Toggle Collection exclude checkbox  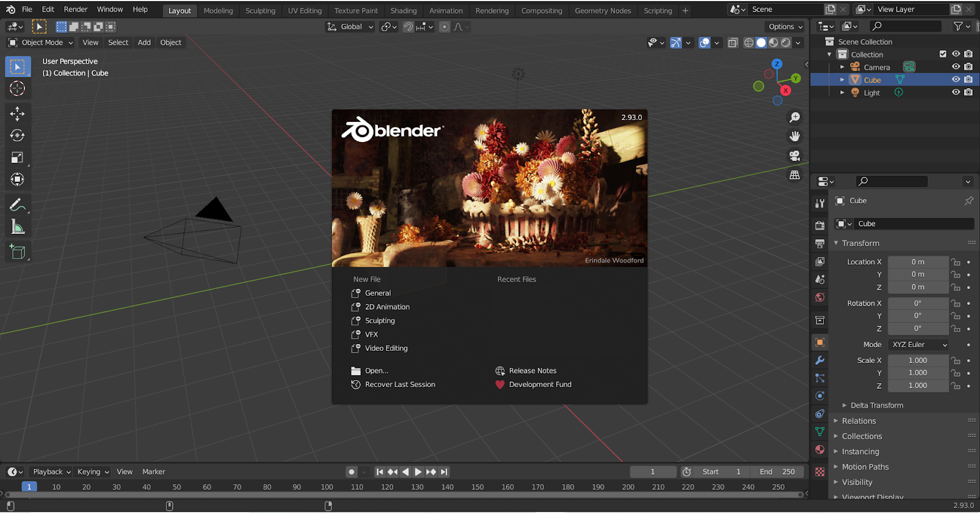943,54
